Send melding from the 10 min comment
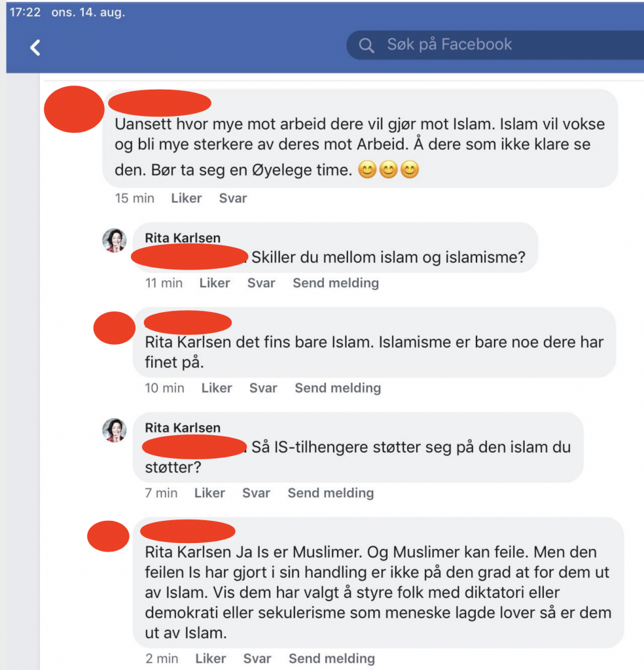644x670 pixels. tap(338, 388)
